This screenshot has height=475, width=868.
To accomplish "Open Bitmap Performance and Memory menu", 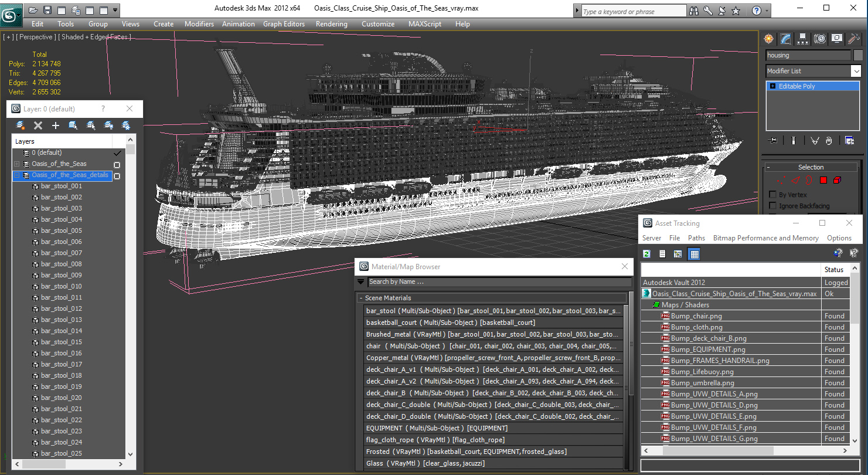I will click(x=766, y=238).
